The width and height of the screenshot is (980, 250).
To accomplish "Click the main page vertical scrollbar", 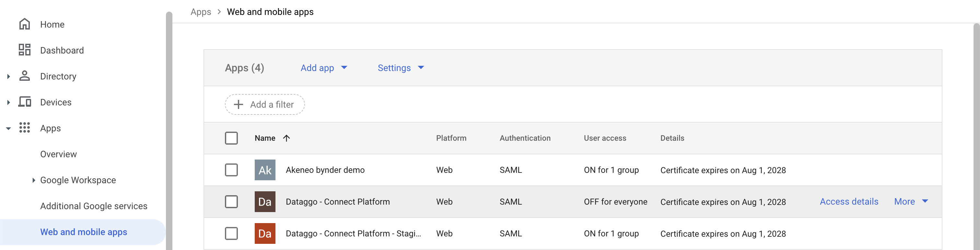I will 976,136.
